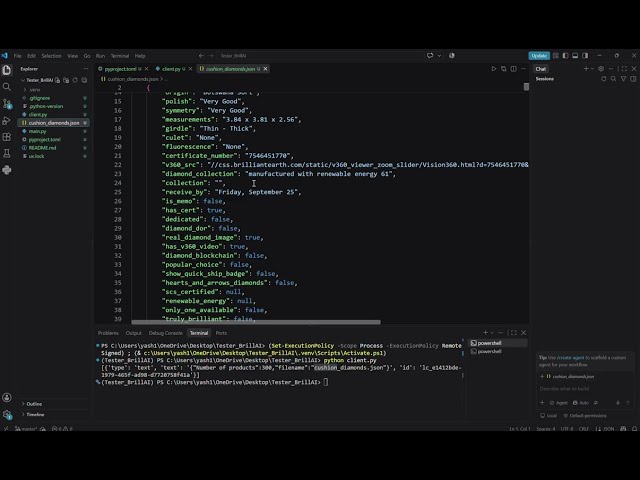Screen dimensions: 640x480
Task: Click the Copilot chat icon in title bar
Action: (x=430, y=56)
